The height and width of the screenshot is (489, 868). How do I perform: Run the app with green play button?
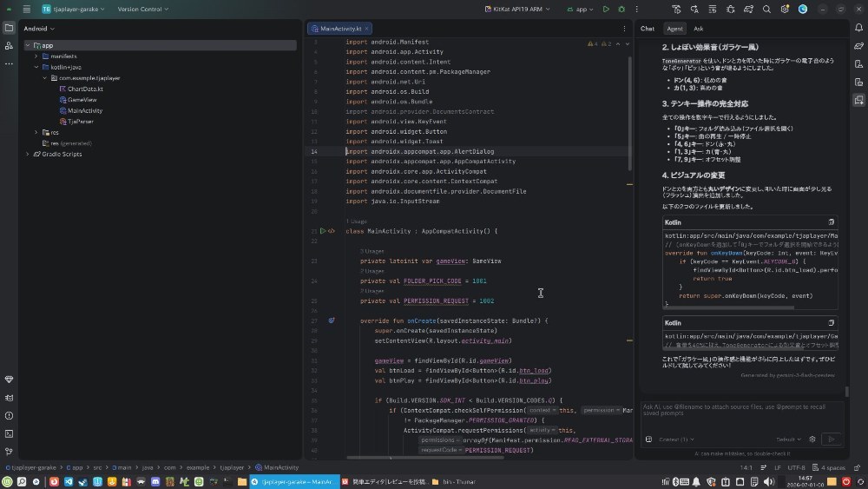coord(606,10)
